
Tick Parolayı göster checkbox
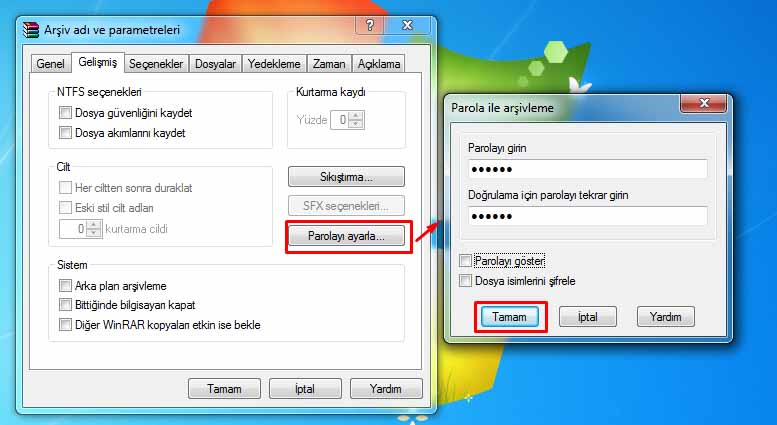(x=465, y=261)
